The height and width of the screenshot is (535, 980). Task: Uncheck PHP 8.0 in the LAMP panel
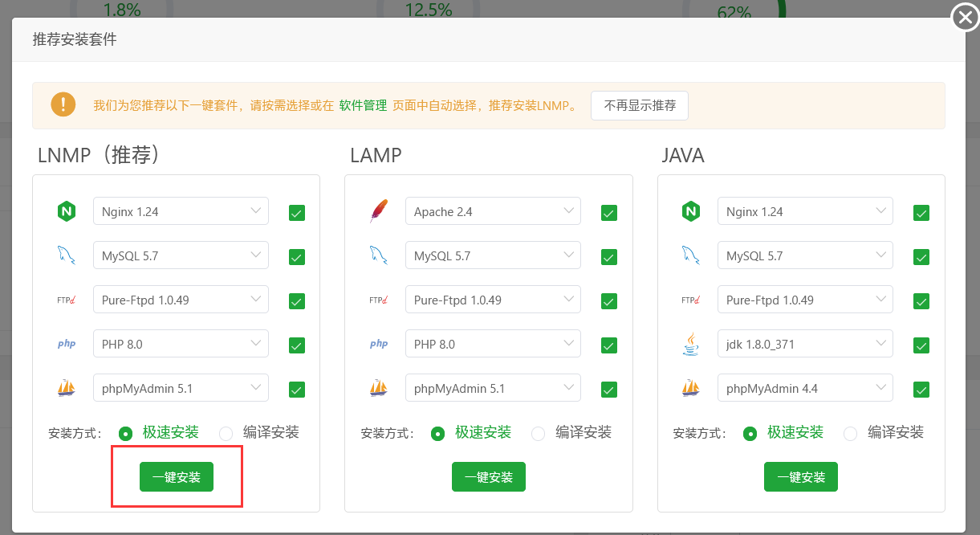coord(609,345)
